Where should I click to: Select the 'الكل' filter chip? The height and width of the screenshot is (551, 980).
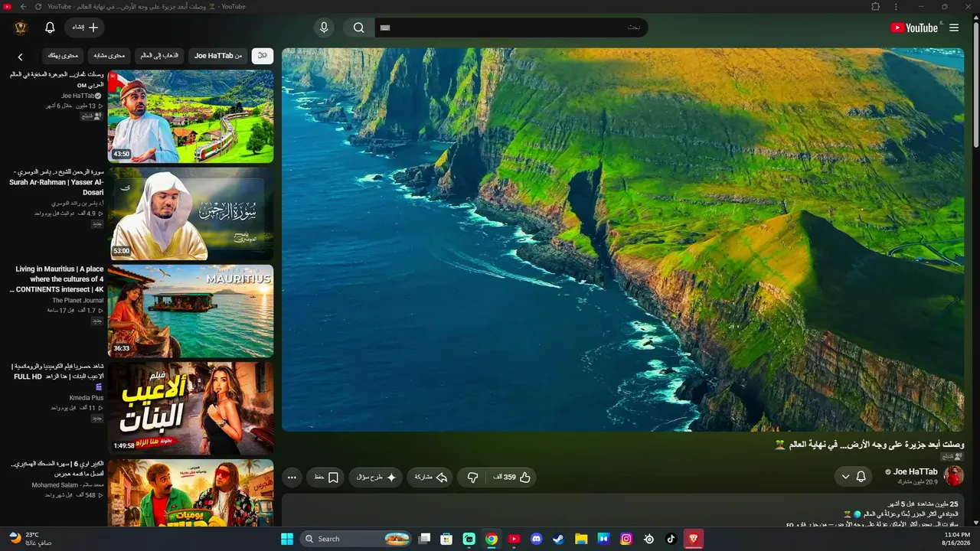coord(263,56)
